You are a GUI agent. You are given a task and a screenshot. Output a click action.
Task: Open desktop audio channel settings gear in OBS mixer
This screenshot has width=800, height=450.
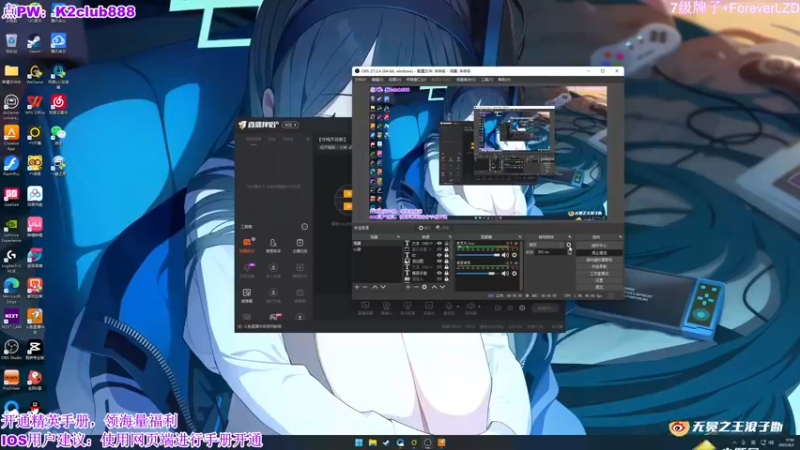pyautogui.click(x=514, y=273)
